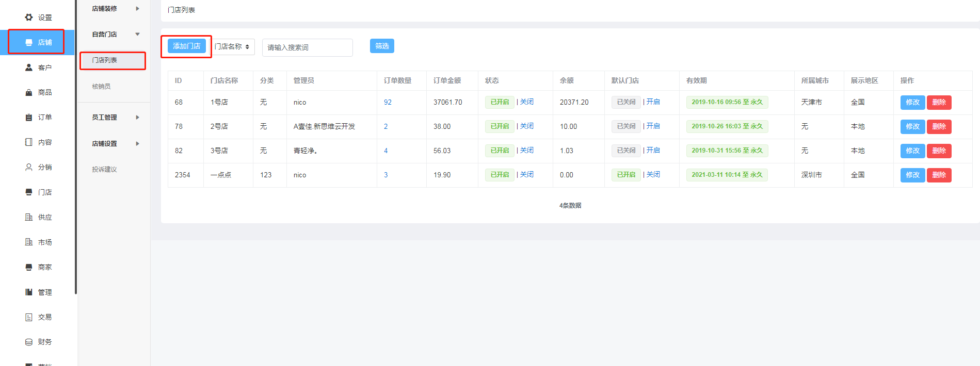Click the 已关闭 default badge of 1号店
Image resolution: width=980 pixels, height=366 pixels.
tap(626, 102)
